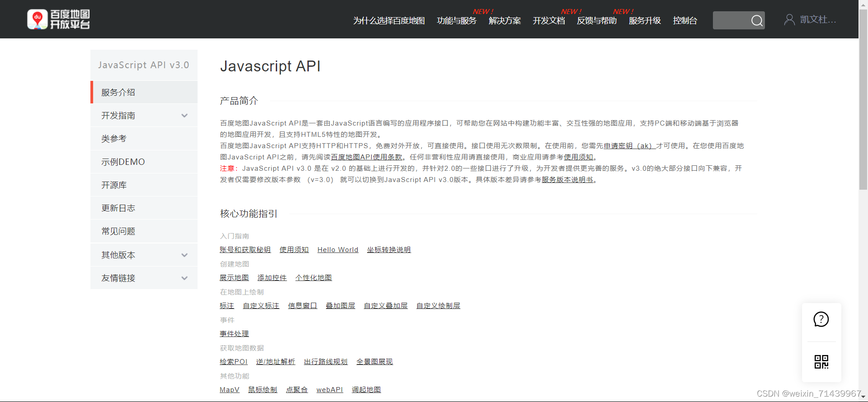Open the 叠加图层 link

click(x=340, y=306)
